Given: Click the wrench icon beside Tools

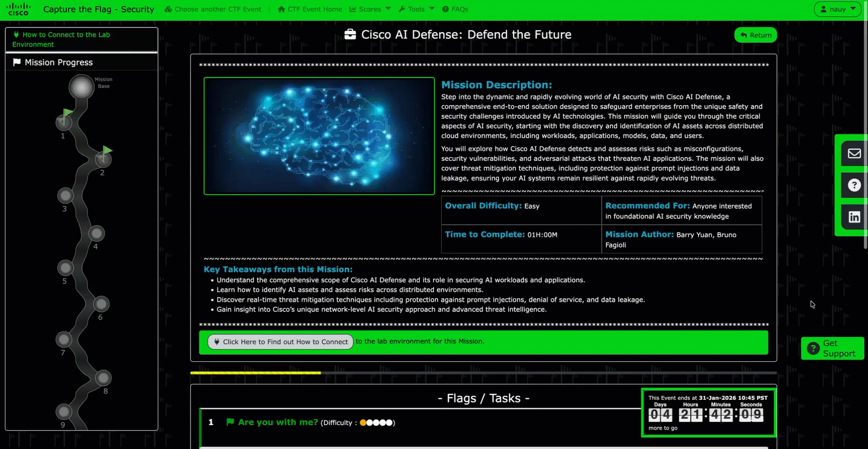Looking at the screenshot, I should tap(401, 9).
